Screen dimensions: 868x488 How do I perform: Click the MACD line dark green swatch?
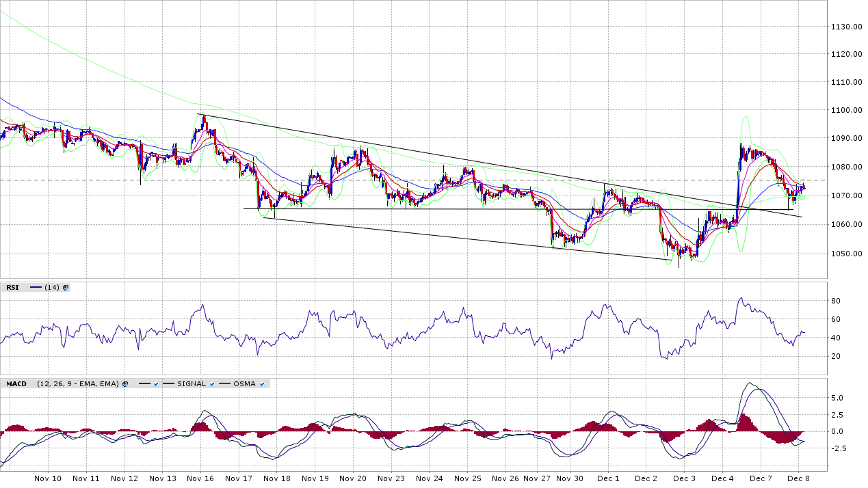pyautogui.click(x=144, y=384)
